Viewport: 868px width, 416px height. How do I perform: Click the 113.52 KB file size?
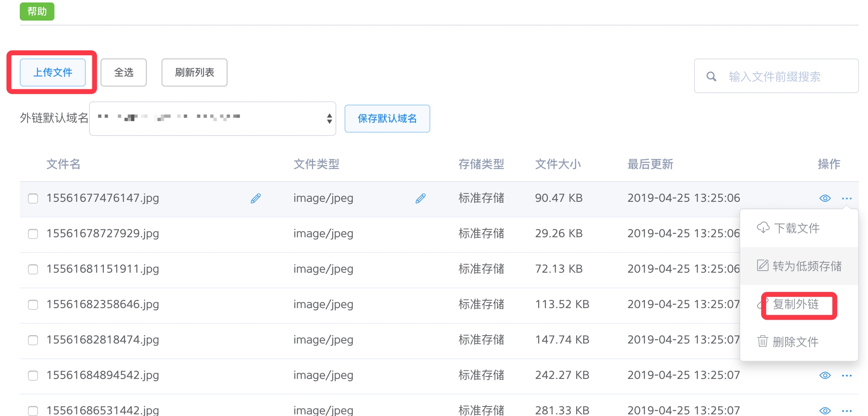(562, 305)
